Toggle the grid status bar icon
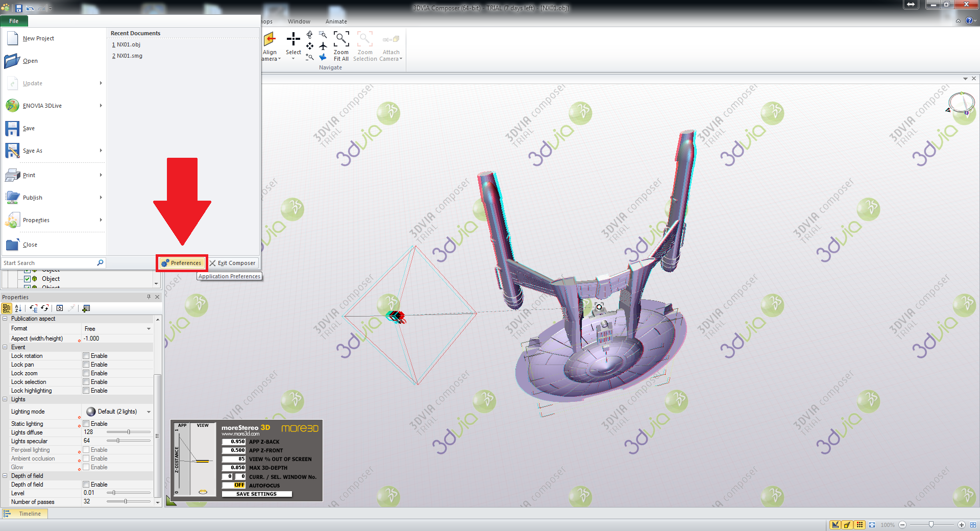 pos(860,525)
